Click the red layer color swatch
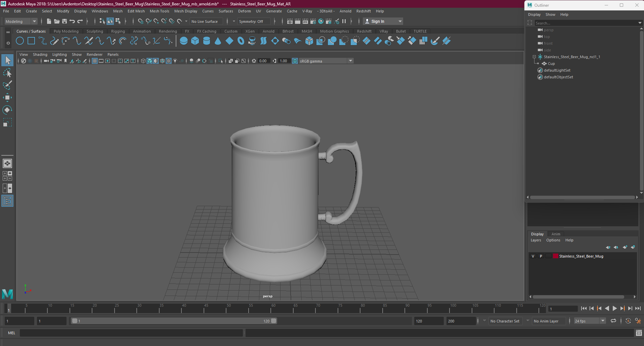The width and height of the screenshot is (644, 346). pyautogui.click(x=555, y=256)
